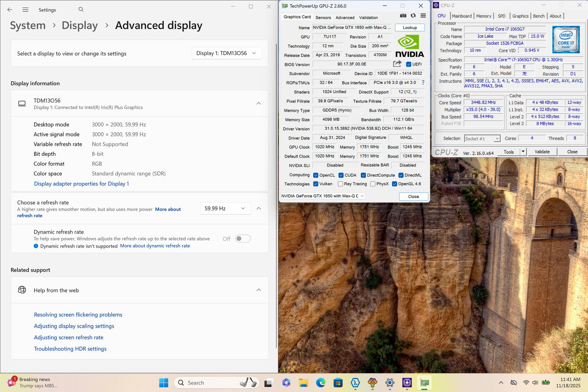Image resolution: width=588 pixels, height=392 pixels.
Task: Open the 59.99 Hz refresh rate dropdown
Action: (x=225, y=209)
